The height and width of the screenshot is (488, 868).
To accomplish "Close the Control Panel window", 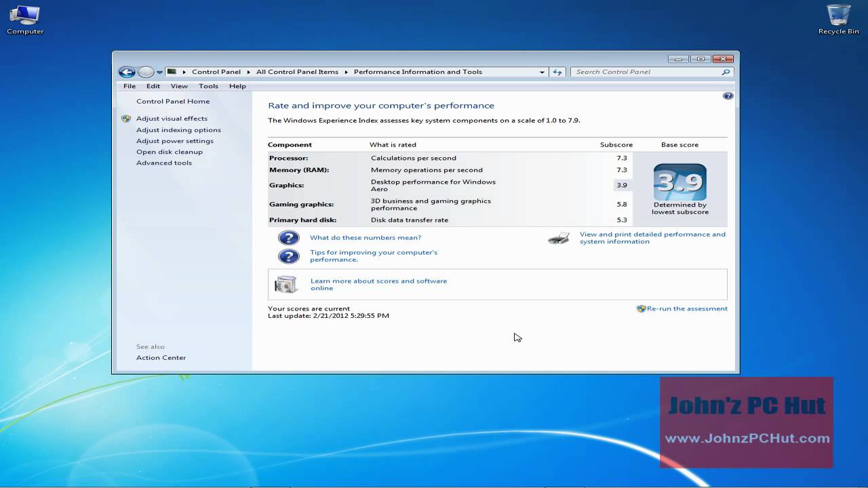I will pyautogui.click(x=724, y=59).
